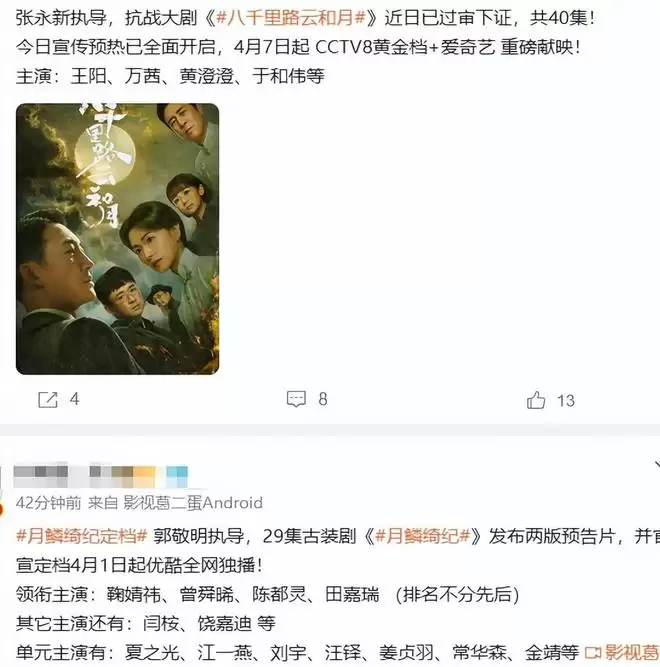The width and height of the screenshot is (660, 667).
Task: Click the orange avatar badge at left edge
Action: point(2,509)
